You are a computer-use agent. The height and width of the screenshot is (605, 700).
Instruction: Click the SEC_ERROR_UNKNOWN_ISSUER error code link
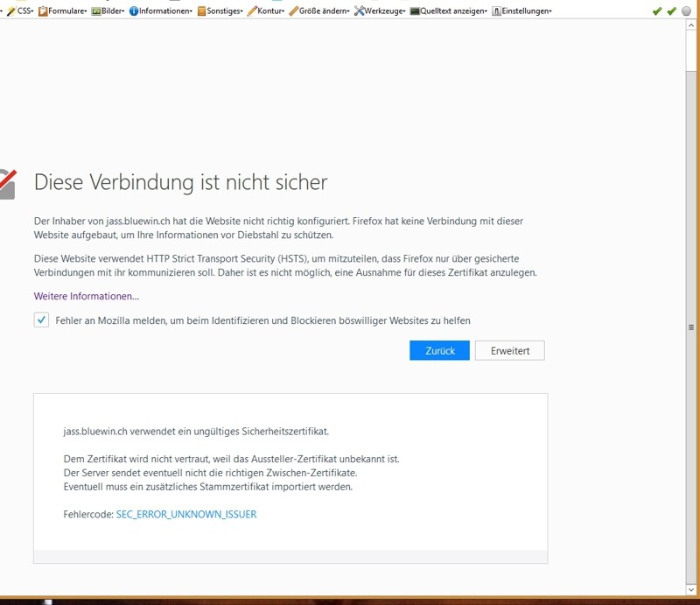(x=186, y=515)
